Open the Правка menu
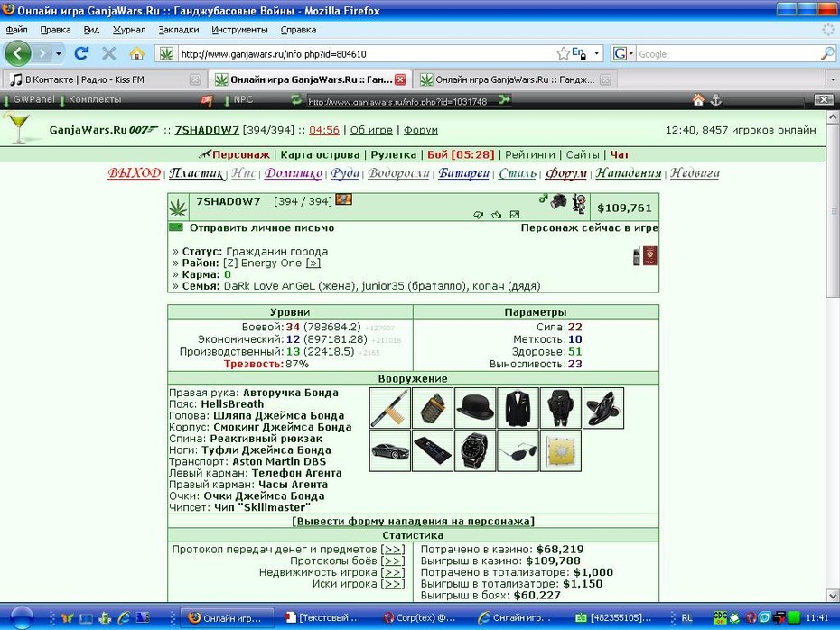Screen dimensions: 840x630 [x=56, y=30]
